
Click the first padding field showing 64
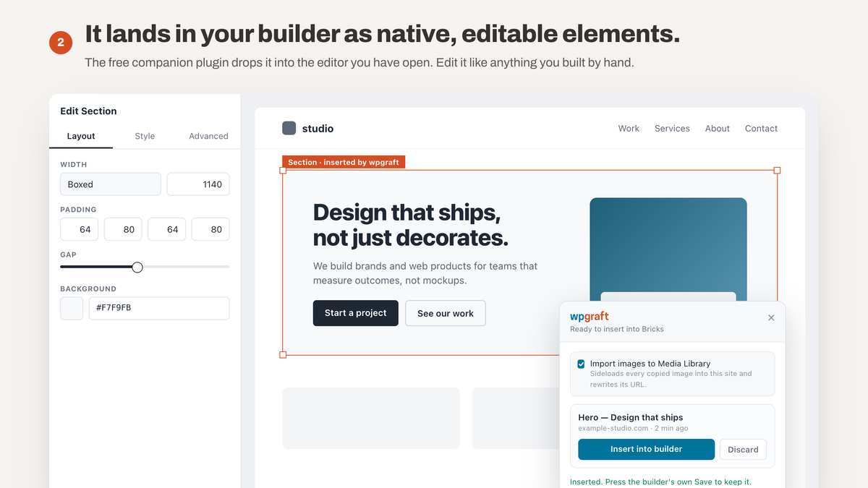80,229
